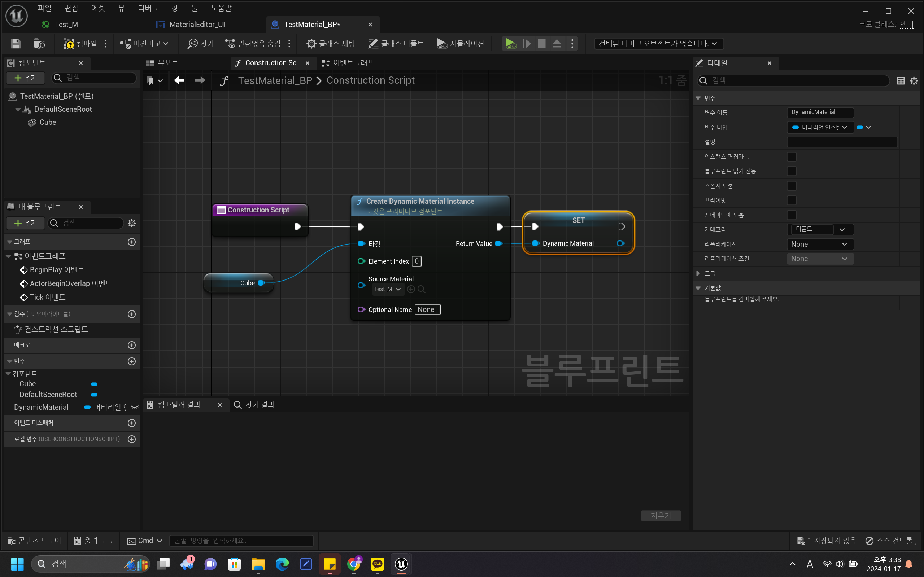Open the 클래스 세팅 class settings

331,44
